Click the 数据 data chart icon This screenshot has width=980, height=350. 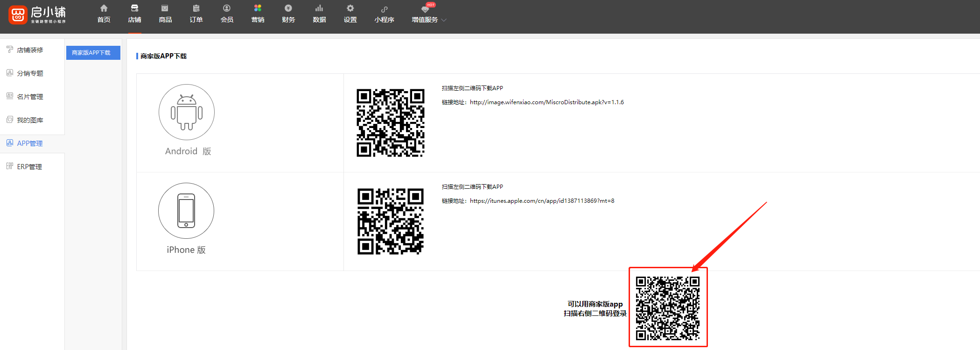point(319,8)
